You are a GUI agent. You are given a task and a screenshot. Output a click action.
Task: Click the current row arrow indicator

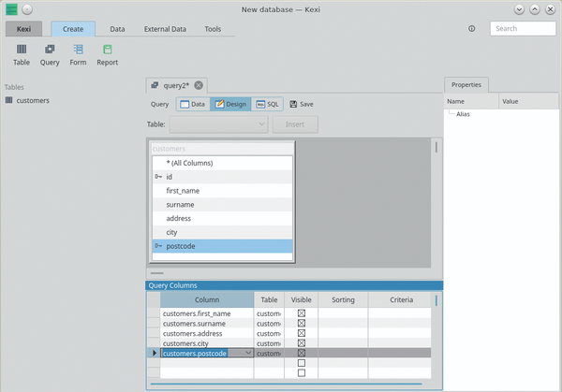pyautogui.click(x=155, y=353)
